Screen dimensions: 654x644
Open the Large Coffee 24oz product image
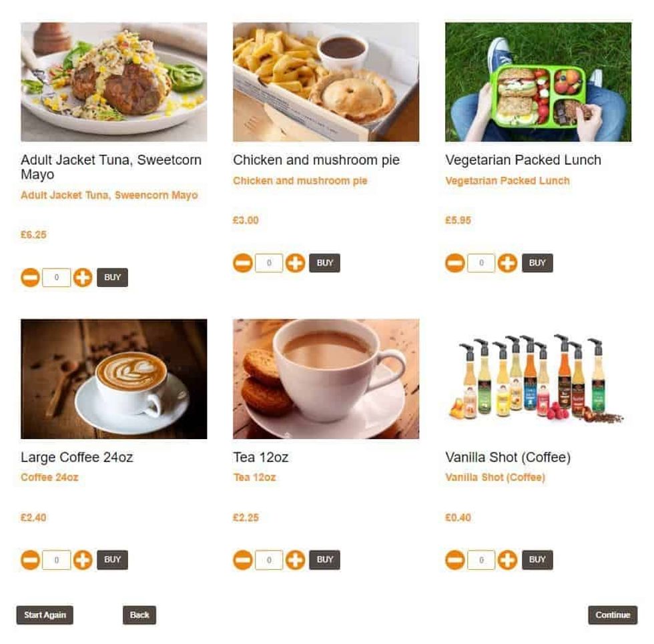pos(114,379)
